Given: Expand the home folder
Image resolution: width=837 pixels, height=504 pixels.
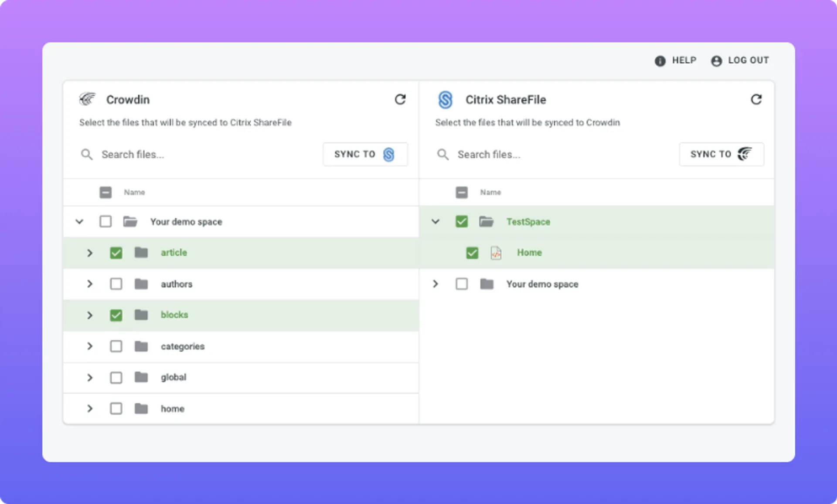Looking at the screenshot, I should [x=90, y=409].
